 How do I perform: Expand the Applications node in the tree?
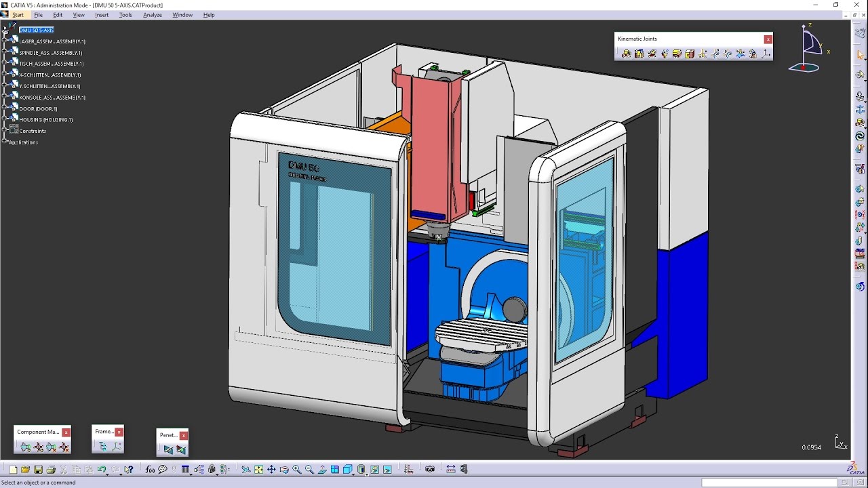click(x=4, y=142)
